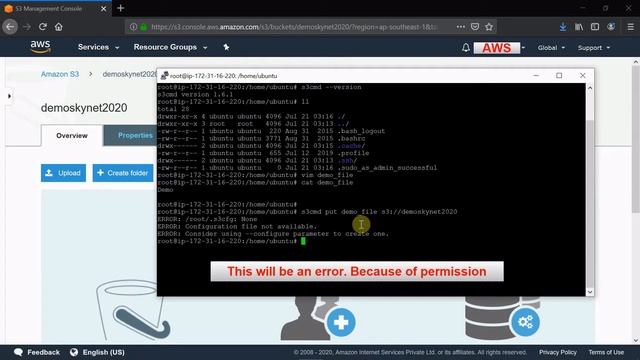Click terminal scrollbar down arrow
640x360 pixels.
(590, 292)
